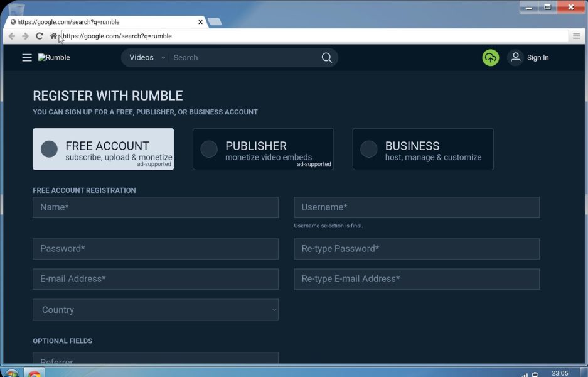Viewport: 588px width, 377px height.
Task: Focus the Re-type E-mail Address field
Action: coord(417,279)
